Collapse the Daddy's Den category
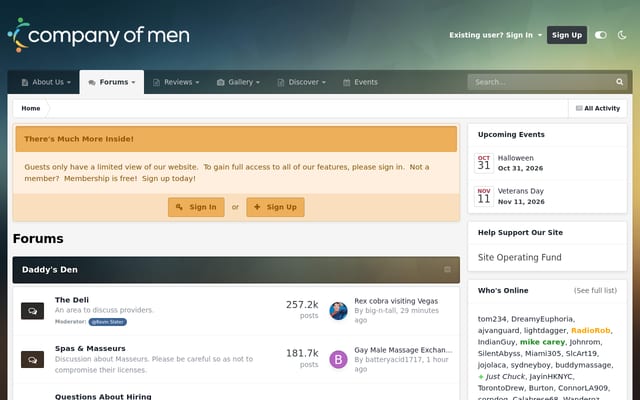The height and width of the screenshot is (400, 640). 447,269
